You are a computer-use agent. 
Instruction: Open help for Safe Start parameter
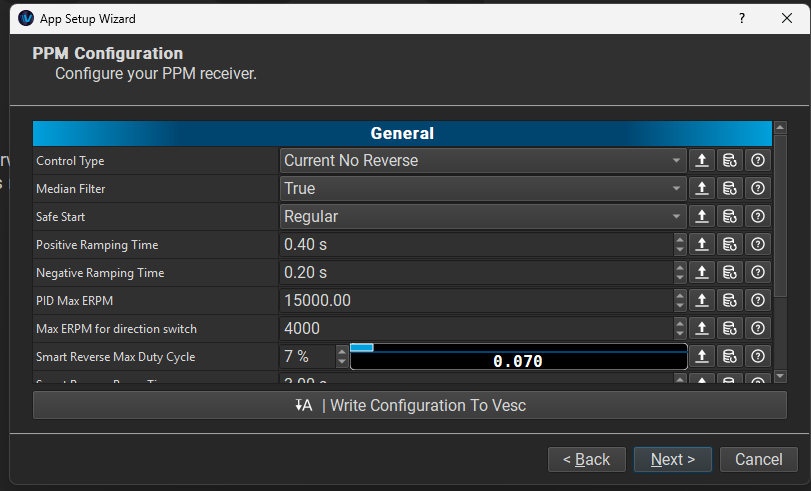(758, 216)
